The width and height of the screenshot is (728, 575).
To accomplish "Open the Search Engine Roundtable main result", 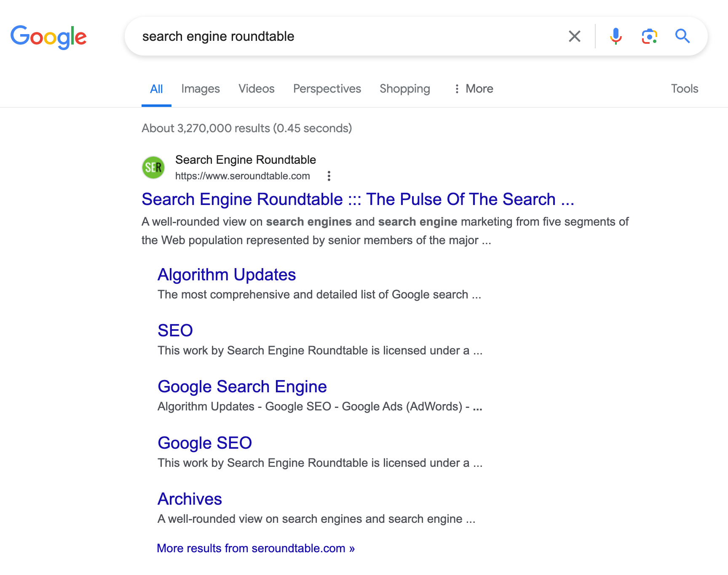I will 358,200.
